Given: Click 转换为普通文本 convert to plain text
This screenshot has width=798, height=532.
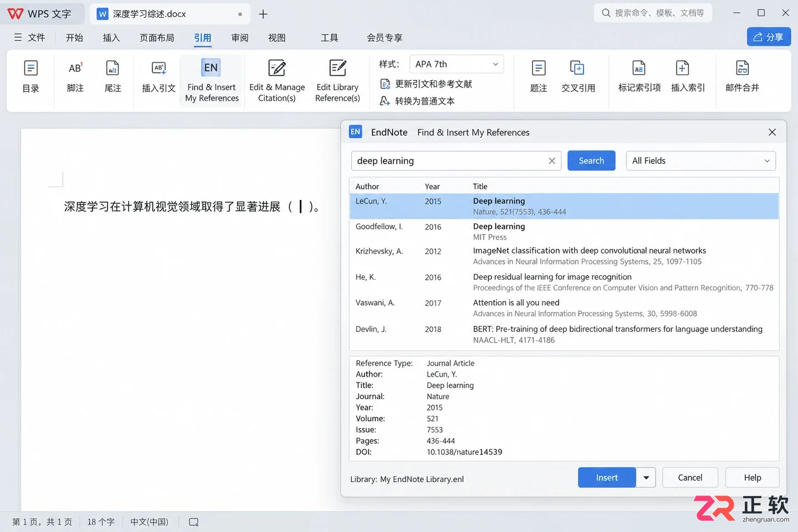Looking at the screenshot, I should pyautogui.click(x=417, y=101).
